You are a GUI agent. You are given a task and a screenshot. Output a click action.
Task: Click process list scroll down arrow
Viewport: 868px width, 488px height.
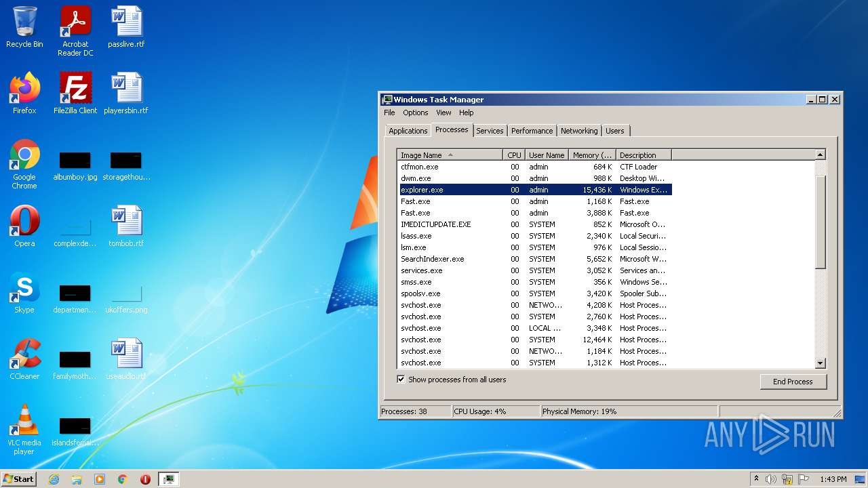pos(820,363)
